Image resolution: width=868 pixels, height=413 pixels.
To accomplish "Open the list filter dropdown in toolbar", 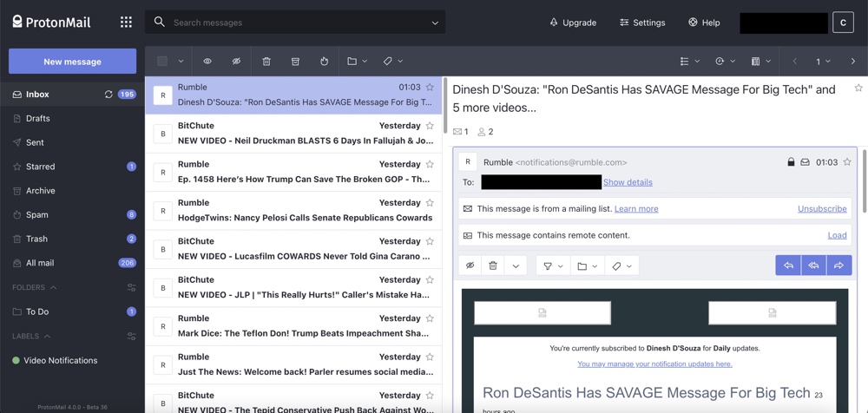I will click(690, 62).
